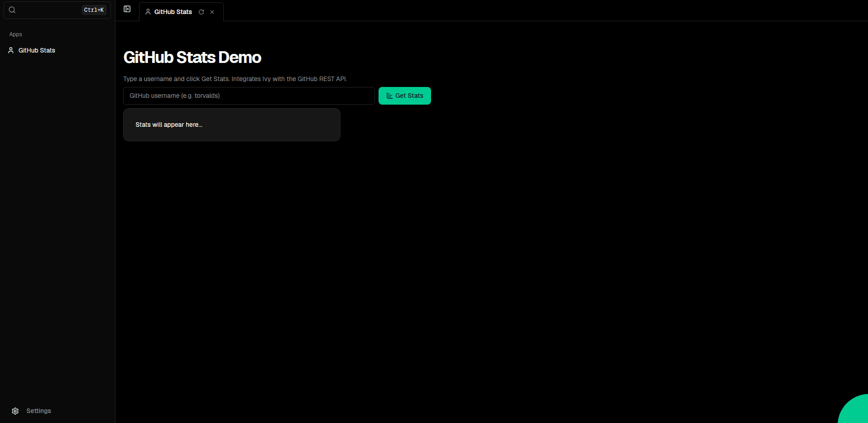Switch to the GitHub Stats tab

coord(173,12)
